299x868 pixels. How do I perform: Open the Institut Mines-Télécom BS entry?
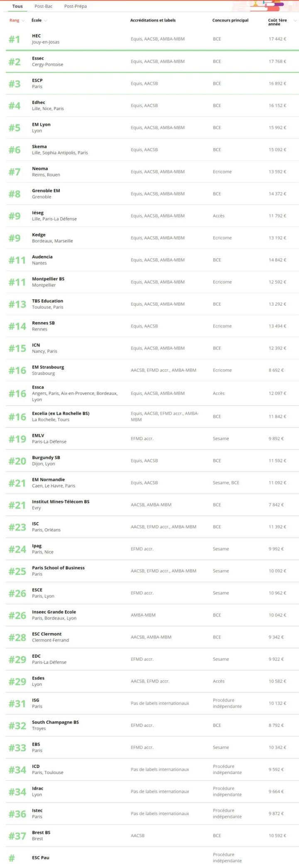pos(61,502)
